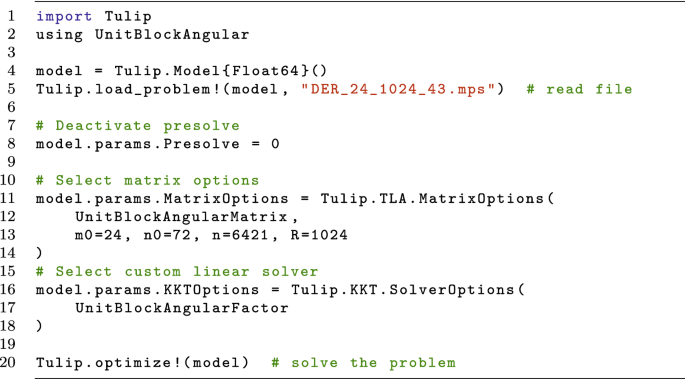Viewport: 685px width, 379px height.
Task: Click the '# solve the problem' comment
Action: coord(363,363)
